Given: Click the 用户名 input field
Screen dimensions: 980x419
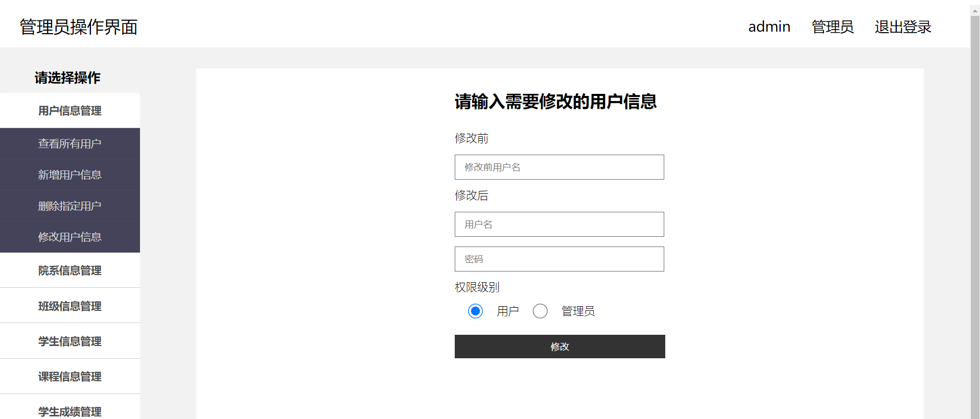Looking at the screenshot, I should (x=559, y=224).
